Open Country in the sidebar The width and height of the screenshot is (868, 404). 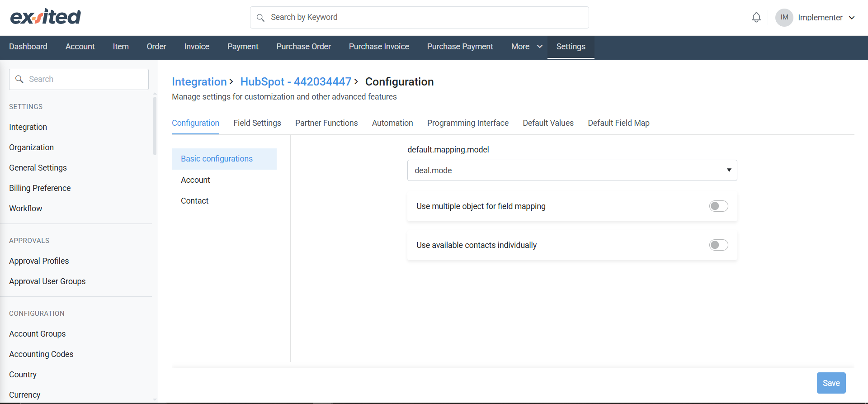(23, 375)
